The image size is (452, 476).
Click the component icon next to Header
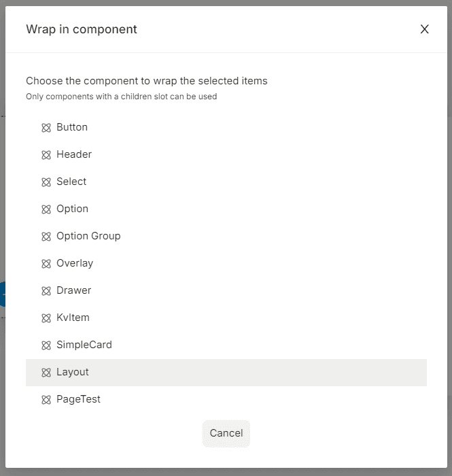46,155
